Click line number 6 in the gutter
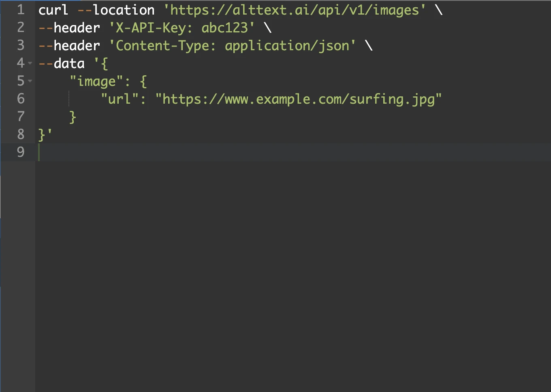 (21, 99)
